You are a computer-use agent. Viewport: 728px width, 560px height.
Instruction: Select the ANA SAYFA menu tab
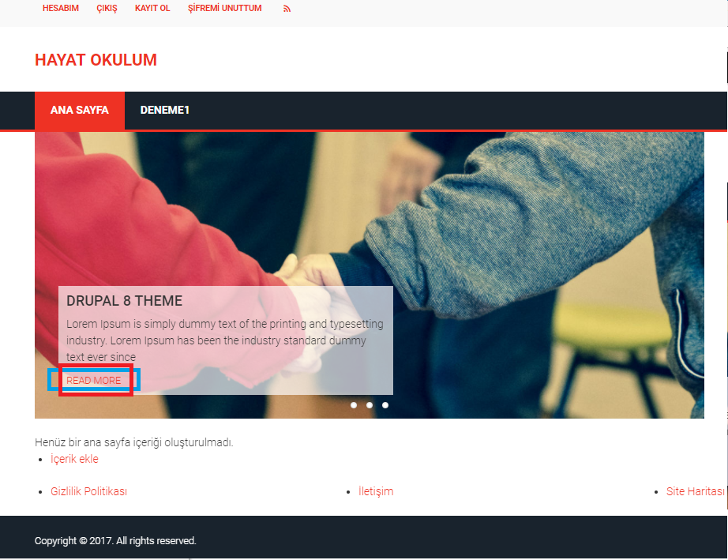tap(80, 110)
